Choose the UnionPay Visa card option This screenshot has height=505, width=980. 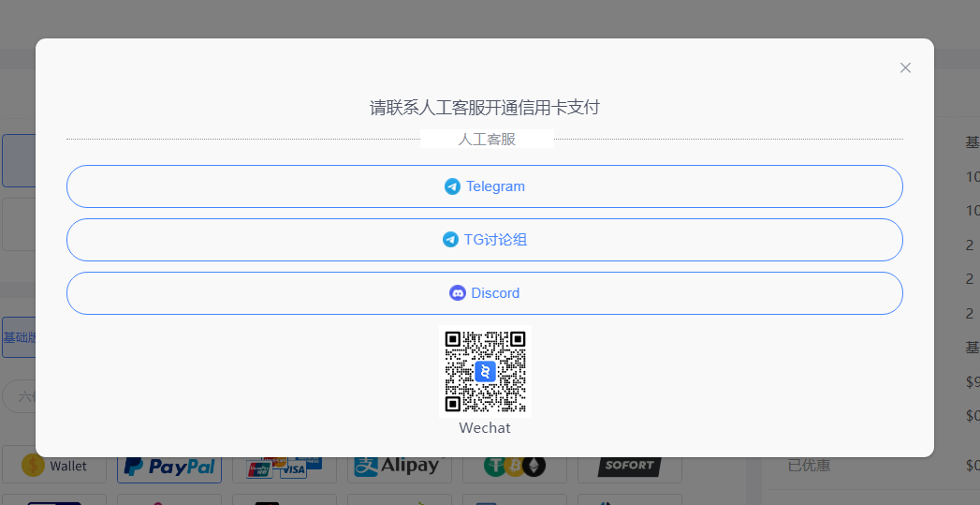pyautogui.click(x=284, y=466)
